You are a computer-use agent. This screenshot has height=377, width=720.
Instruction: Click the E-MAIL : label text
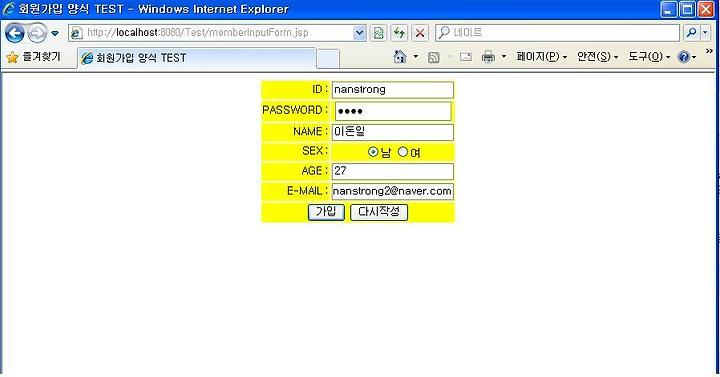coord(307,191)
